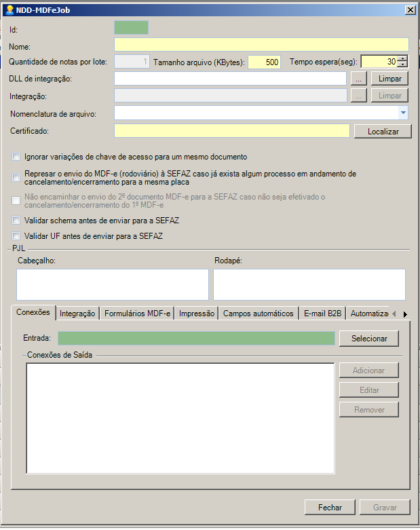The height and width of the screenshot is (530, 420).
Task: Click the Gravar button
Action: [x=385, y=507]
